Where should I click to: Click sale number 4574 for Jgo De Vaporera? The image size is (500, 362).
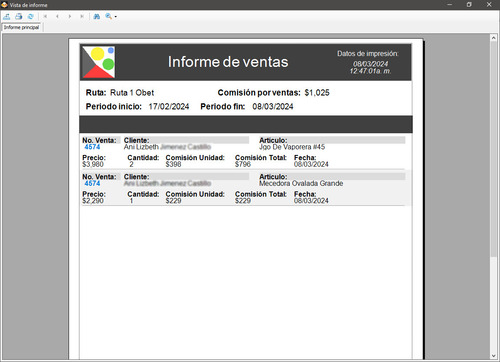(x=92, y=147)
